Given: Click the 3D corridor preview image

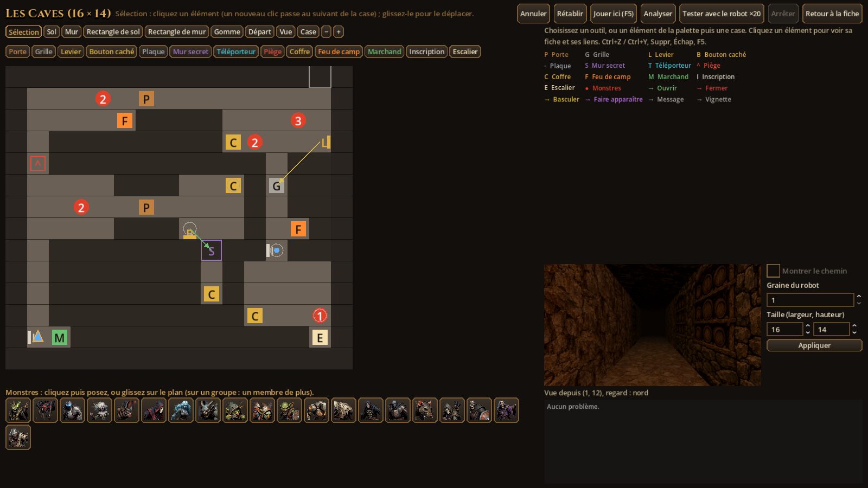Looking at the screenshot, I should [x=653, y=325].
